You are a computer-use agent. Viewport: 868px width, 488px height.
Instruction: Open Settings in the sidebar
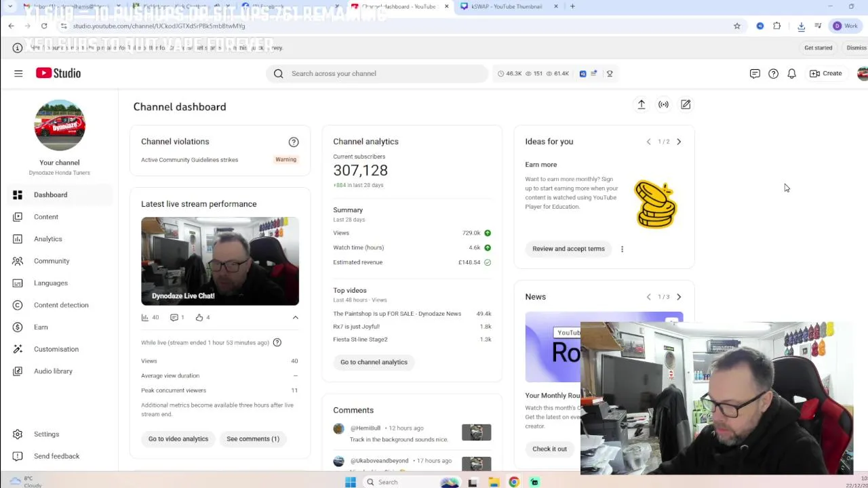pyautogui.click(x=59, y=434)
